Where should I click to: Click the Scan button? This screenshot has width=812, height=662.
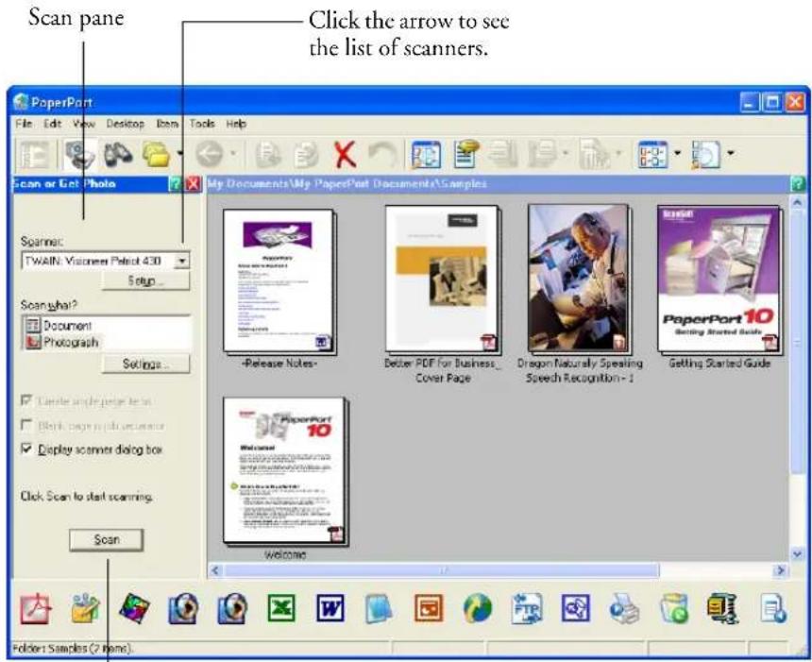tap(106, 540)
